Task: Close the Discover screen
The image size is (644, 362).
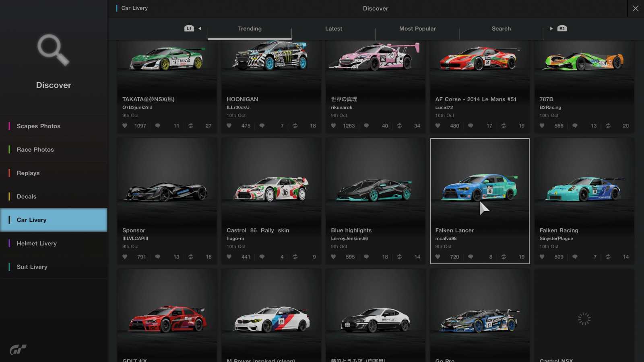Action: point(635,8)
